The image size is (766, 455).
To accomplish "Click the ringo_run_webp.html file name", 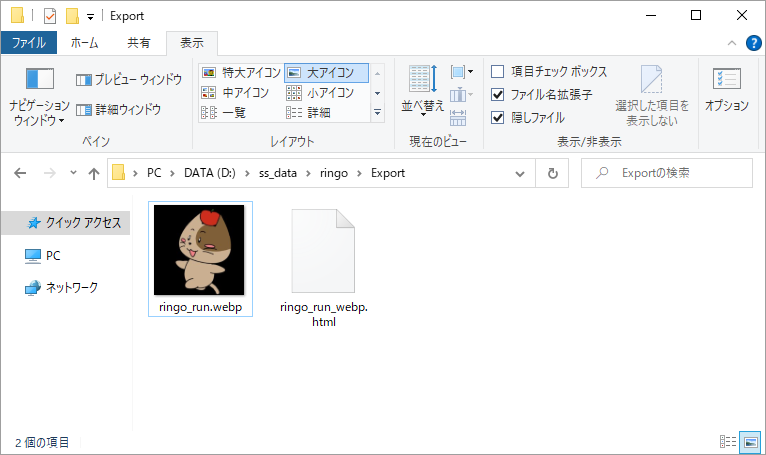I will pyautogui.click(x=324, y=314).
